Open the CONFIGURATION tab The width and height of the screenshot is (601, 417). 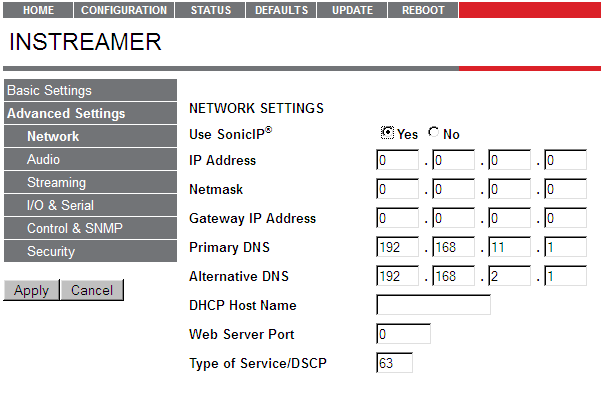pyautogui.click(x=124, y=10)
